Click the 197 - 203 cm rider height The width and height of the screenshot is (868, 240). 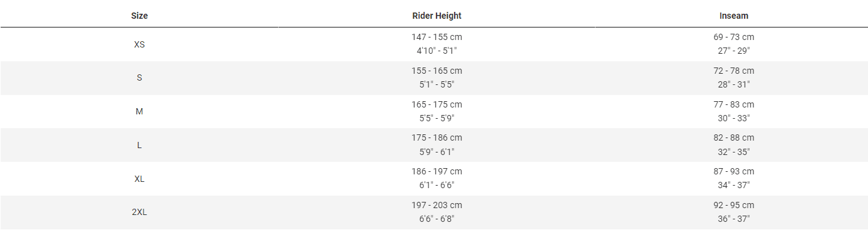[437, 205]
